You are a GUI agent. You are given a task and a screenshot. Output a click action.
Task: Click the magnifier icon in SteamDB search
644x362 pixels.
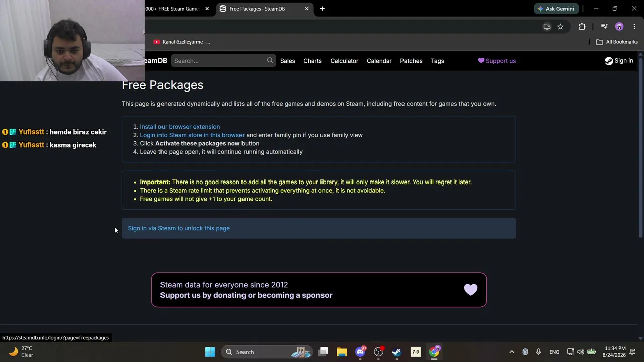point(270,61)
